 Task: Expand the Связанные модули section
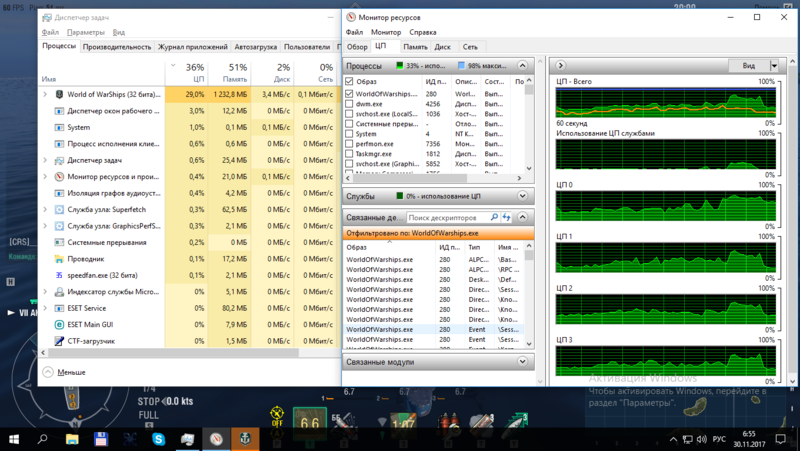pos(522,362)
